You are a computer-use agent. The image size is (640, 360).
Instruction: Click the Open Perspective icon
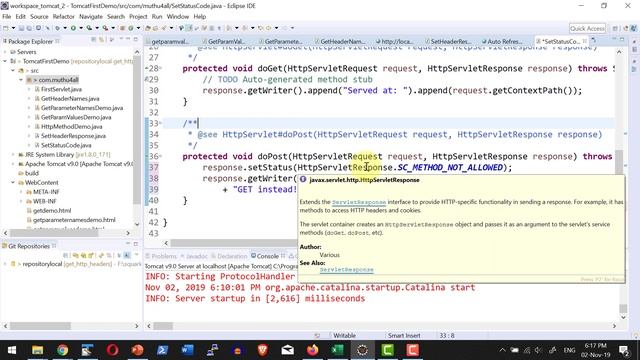point(615,28)
